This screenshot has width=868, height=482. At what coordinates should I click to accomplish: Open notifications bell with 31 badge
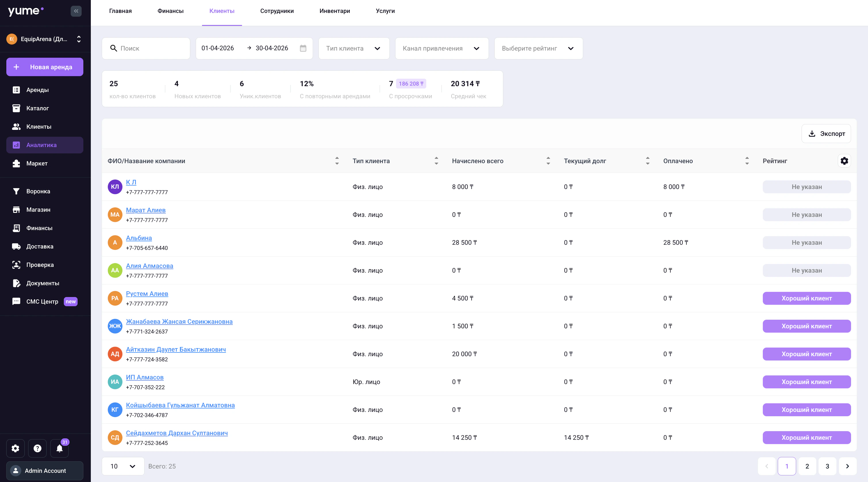tap(59, 448)
